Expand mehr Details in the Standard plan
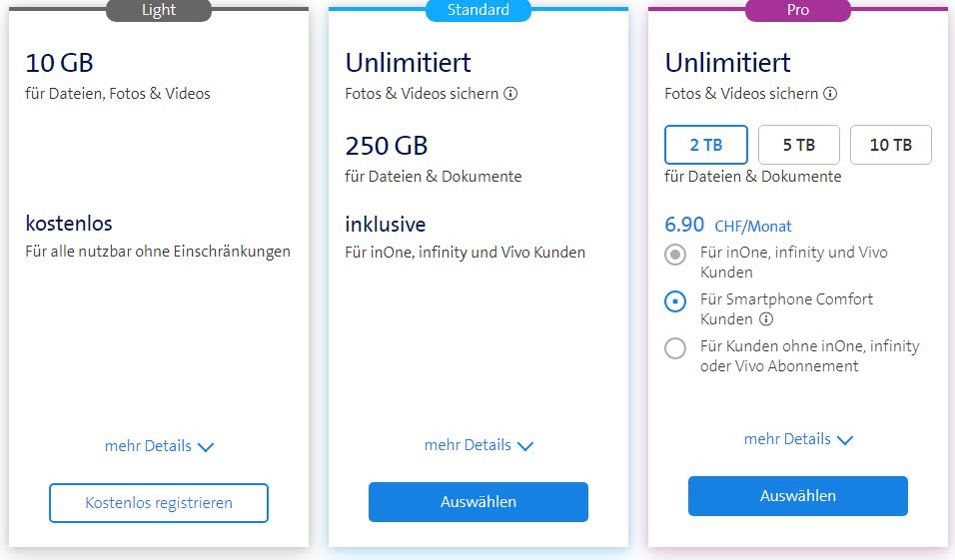This screenshot has height=560, width=955. [478, 445]
